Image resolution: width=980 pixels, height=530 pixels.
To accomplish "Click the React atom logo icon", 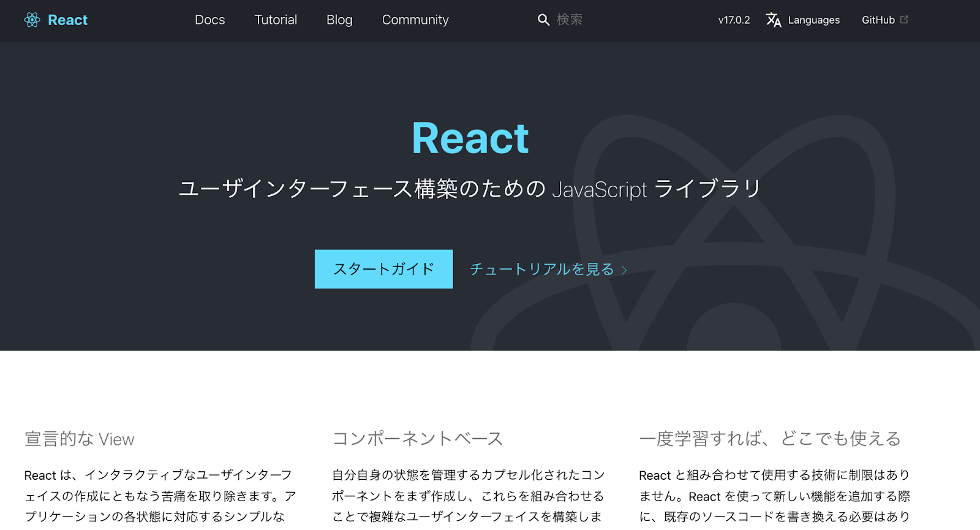I will [32, 20].
